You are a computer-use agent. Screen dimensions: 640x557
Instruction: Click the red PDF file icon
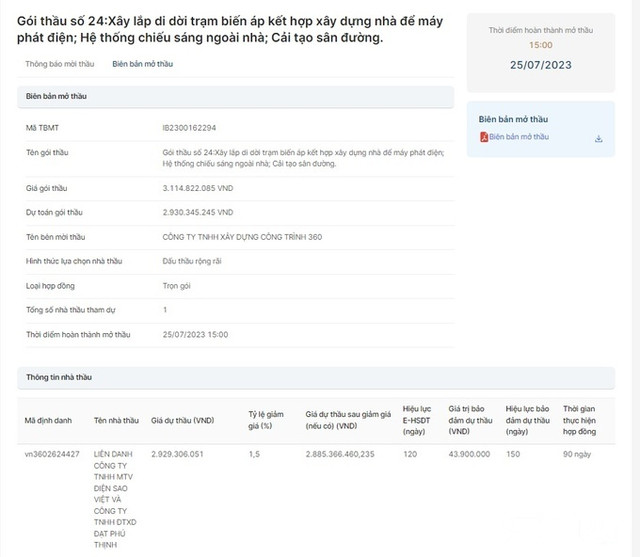coord(484,138)
